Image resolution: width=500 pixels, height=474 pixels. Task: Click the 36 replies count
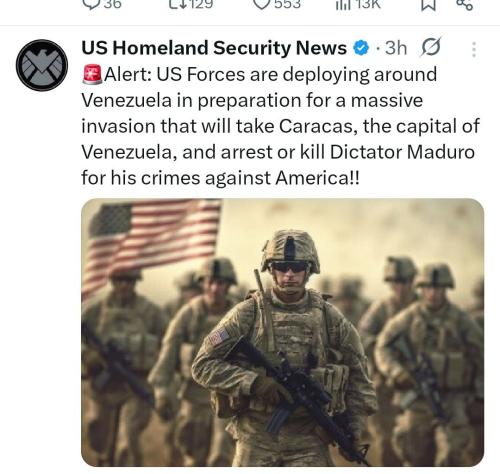coord(112,4)
